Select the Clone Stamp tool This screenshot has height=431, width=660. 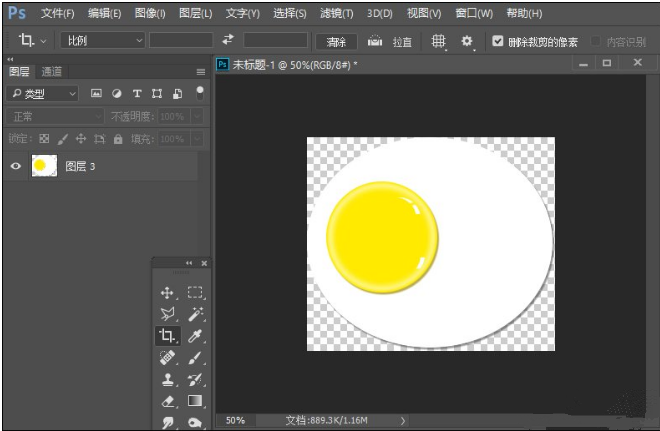167,380
